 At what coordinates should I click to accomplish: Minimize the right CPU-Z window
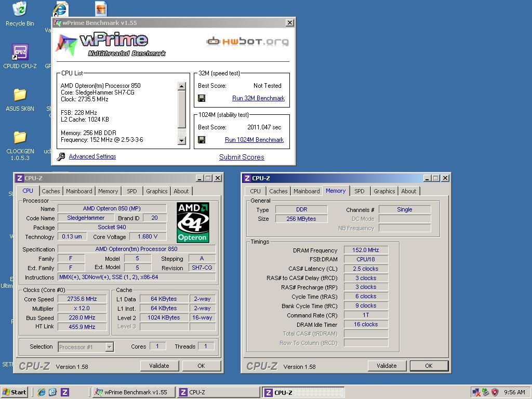click(427, 178)
